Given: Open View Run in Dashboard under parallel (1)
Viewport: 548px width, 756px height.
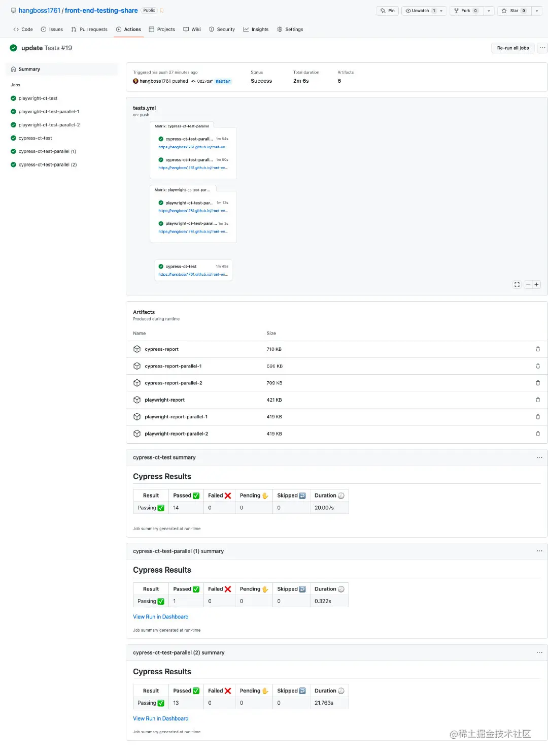Looking at the screenshot, I should click(x=160, y=617).
